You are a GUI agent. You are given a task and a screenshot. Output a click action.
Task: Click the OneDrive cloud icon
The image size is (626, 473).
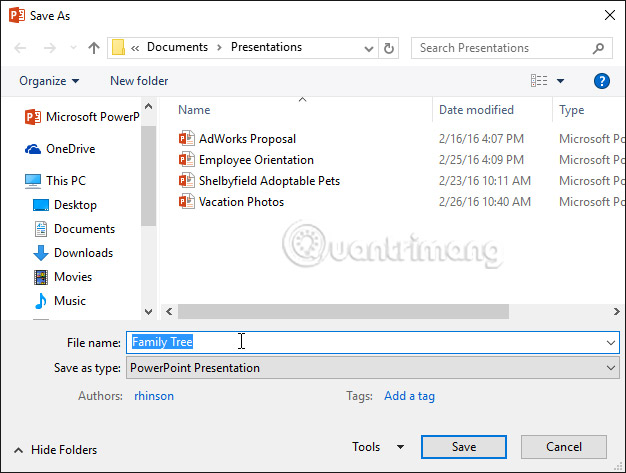[x=33, y=149]
